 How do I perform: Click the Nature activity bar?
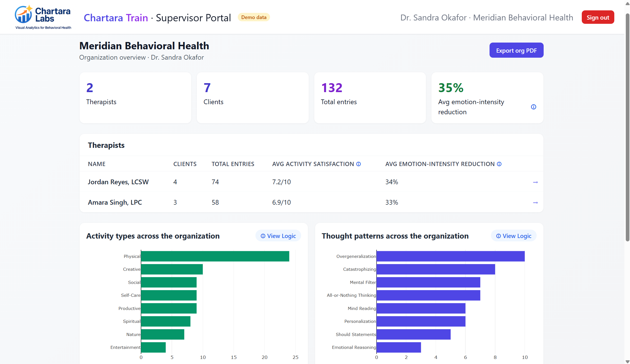(x=163, y=334)
